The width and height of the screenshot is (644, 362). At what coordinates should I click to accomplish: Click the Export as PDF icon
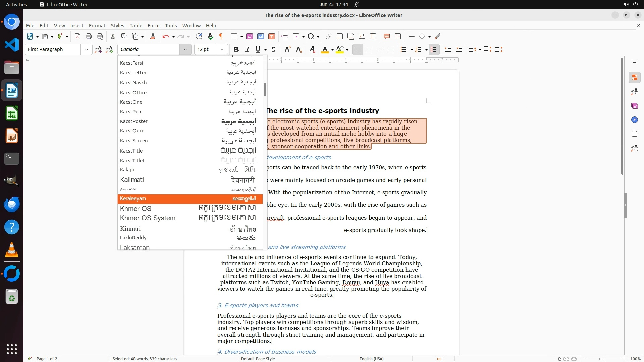[77, 36]
